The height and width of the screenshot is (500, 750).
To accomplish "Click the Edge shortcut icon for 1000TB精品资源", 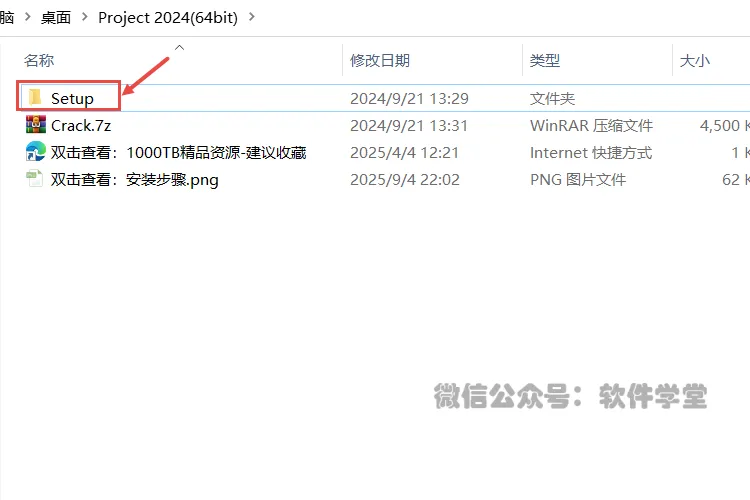I will pyautogui.click(x=36, y=152).
